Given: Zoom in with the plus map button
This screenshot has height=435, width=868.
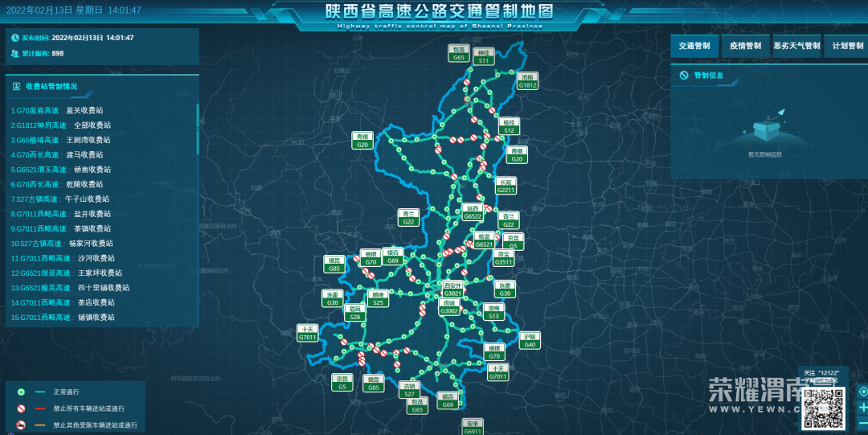Looking at the screenshot, I should 862,408.
